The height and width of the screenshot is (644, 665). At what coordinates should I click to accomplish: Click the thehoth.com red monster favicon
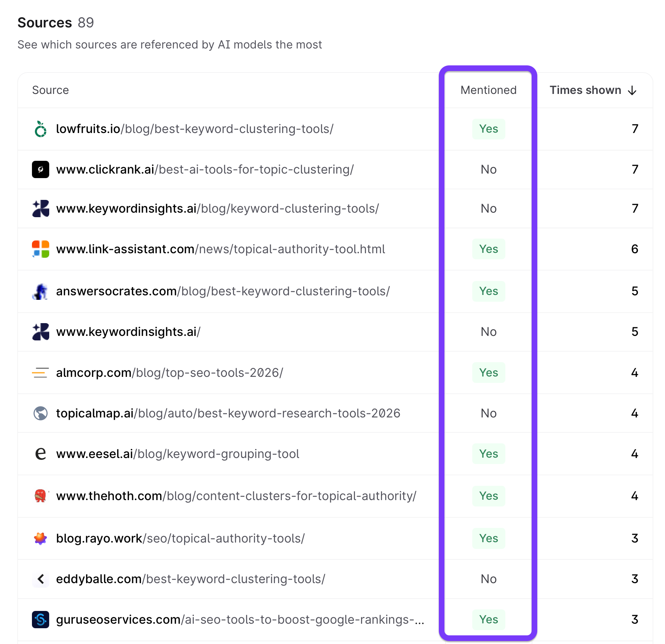[x=41, y=496]
